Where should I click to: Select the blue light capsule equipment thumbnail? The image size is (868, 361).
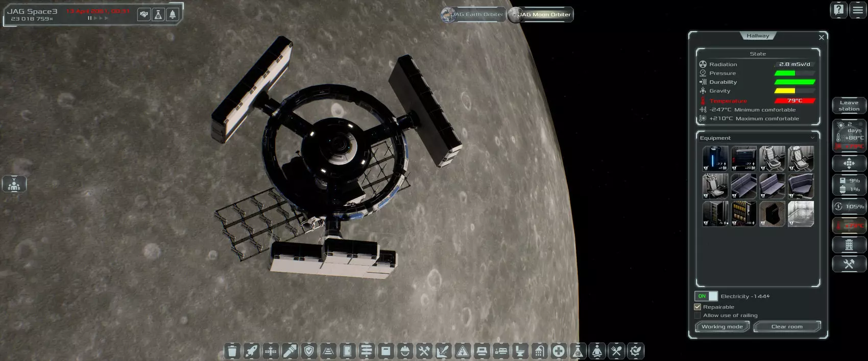715,158
